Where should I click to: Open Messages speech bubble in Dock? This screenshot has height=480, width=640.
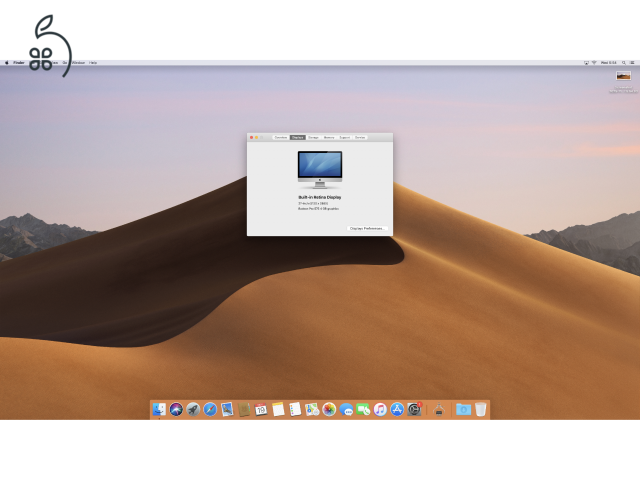click(346, 409)
